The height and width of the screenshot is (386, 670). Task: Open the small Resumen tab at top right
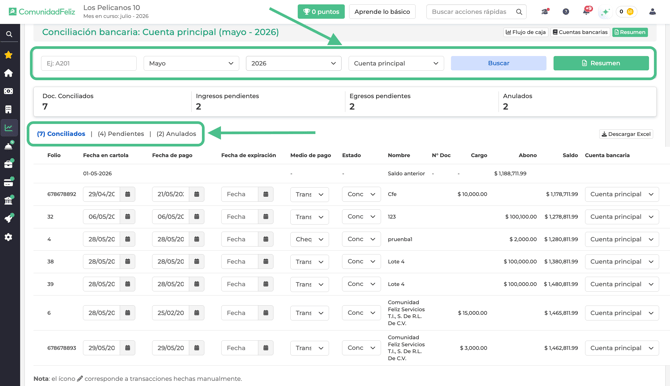630,32
